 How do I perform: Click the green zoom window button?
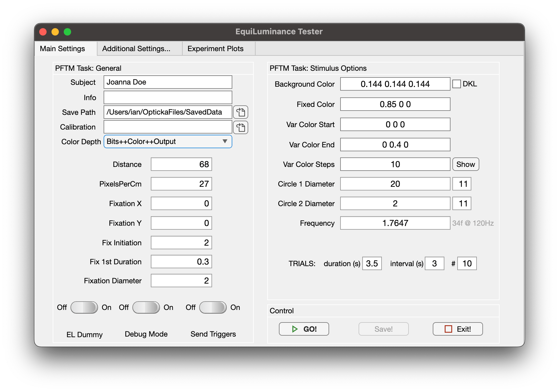67,32
